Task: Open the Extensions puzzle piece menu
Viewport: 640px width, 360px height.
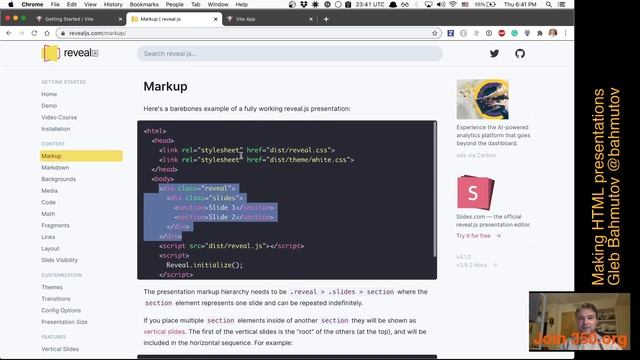Action: coord(540,33)
